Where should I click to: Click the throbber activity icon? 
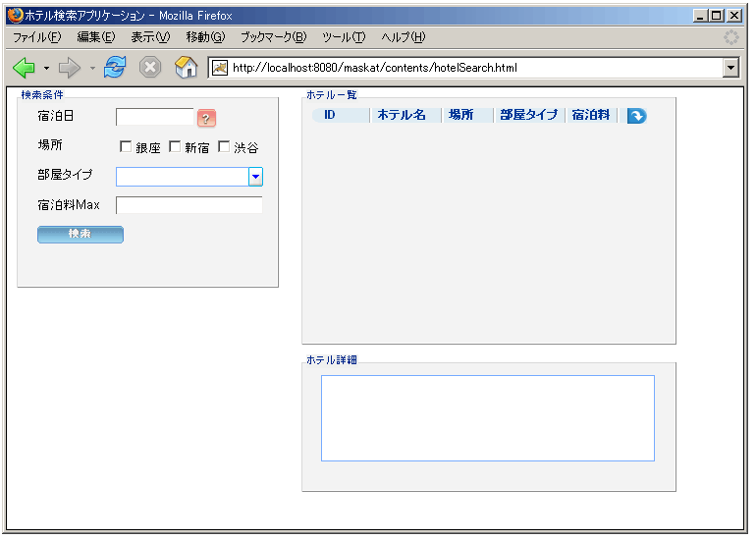[x=730, y=37]
